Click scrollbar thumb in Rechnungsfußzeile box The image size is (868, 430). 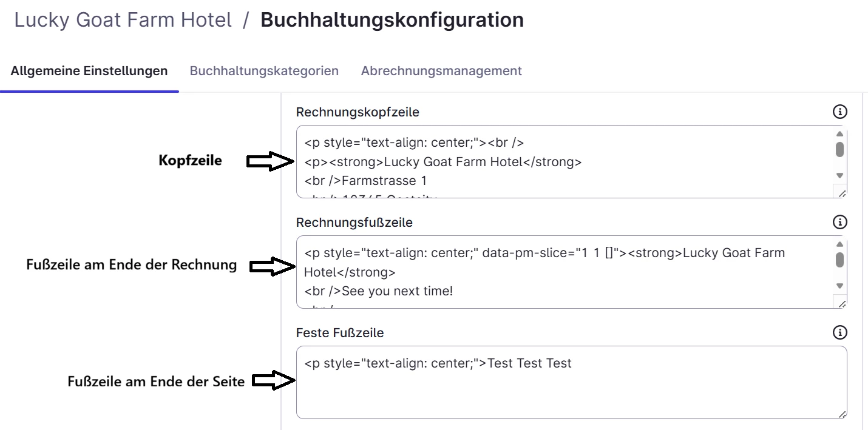[839, 260]
